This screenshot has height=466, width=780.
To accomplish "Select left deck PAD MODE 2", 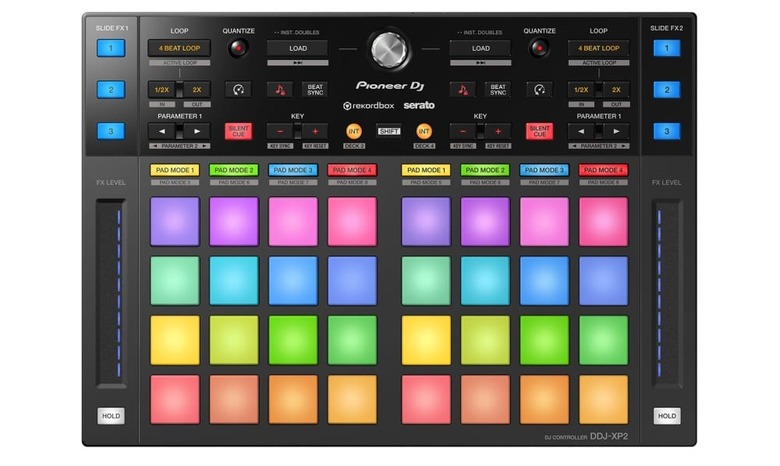I will [234, 170].
